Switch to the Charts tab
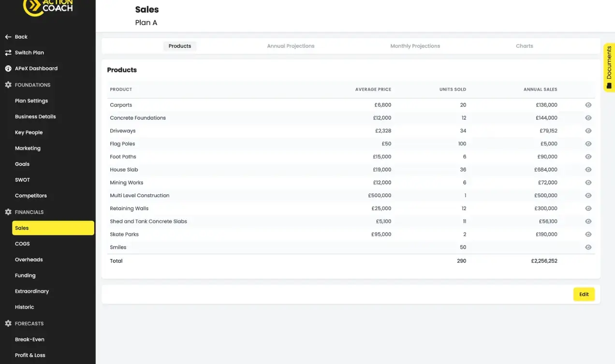Image resolution: width=615 pixels, height=364 pixels. 525,46
